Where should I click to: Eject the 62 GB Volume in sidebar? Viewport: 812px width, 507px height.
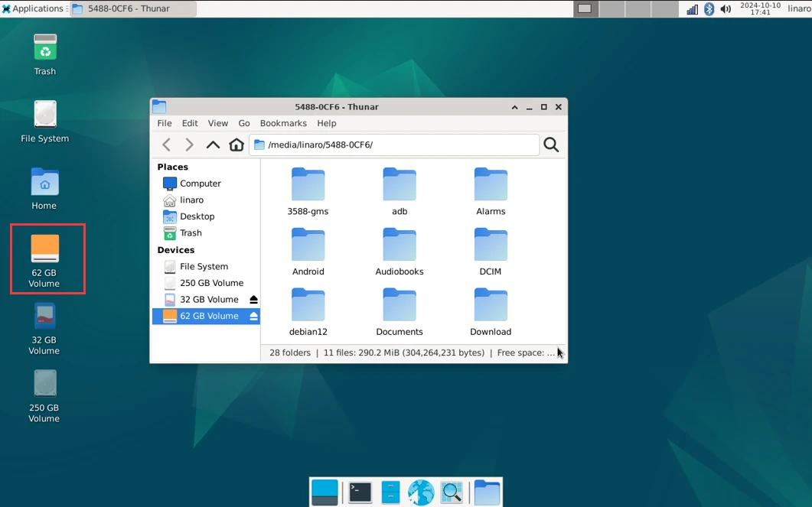254,316
